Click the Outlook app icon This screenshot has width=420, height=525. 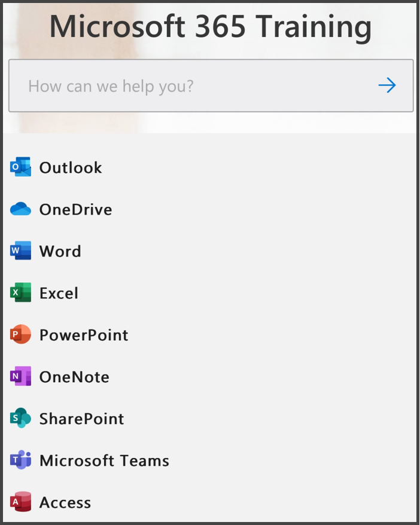click(20, 167)
